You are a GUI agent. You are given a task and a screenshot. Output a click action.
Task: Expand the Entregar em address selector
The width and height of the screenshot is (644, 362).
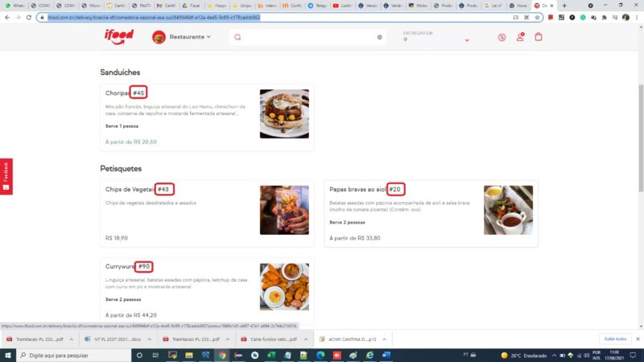[x=467, y=40]
